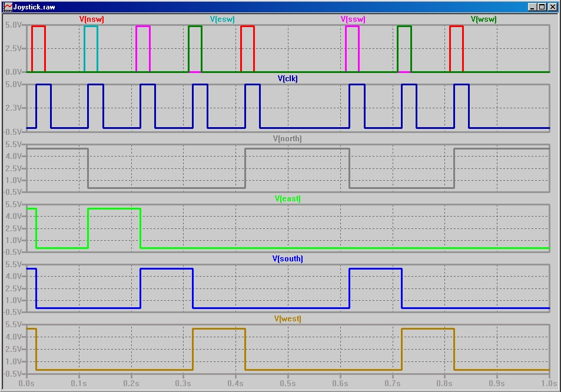Click the V(south) trace label
Screen dimensions: 561x392
click(x=288, y=259)
